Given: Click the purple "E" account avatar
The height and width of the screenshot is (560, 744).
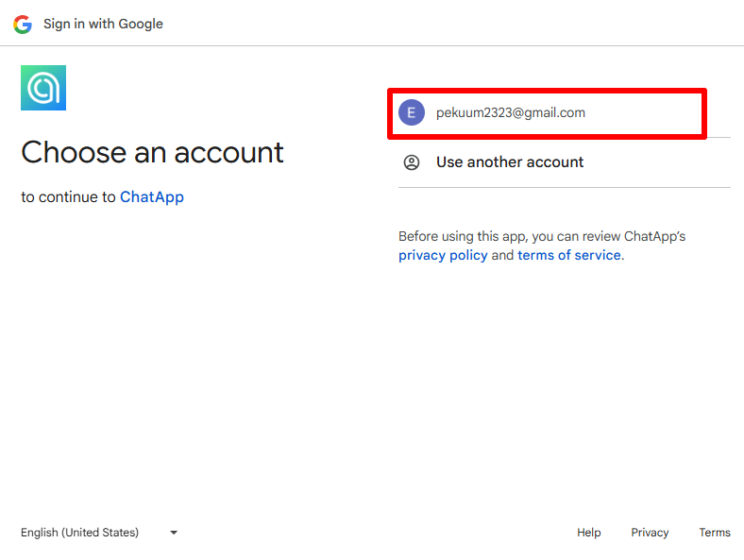Looking at the screenshot, I should tap(412, 112).
